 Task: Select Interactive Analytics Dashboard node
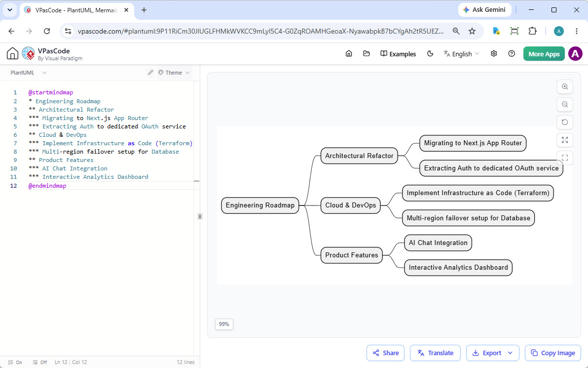(x=458, y=267)
